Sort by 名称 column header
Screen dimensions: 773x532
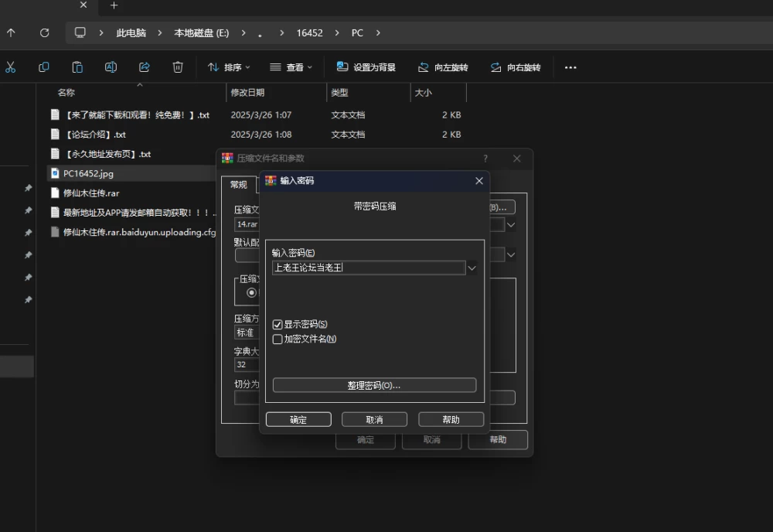(x=66, y=93)
